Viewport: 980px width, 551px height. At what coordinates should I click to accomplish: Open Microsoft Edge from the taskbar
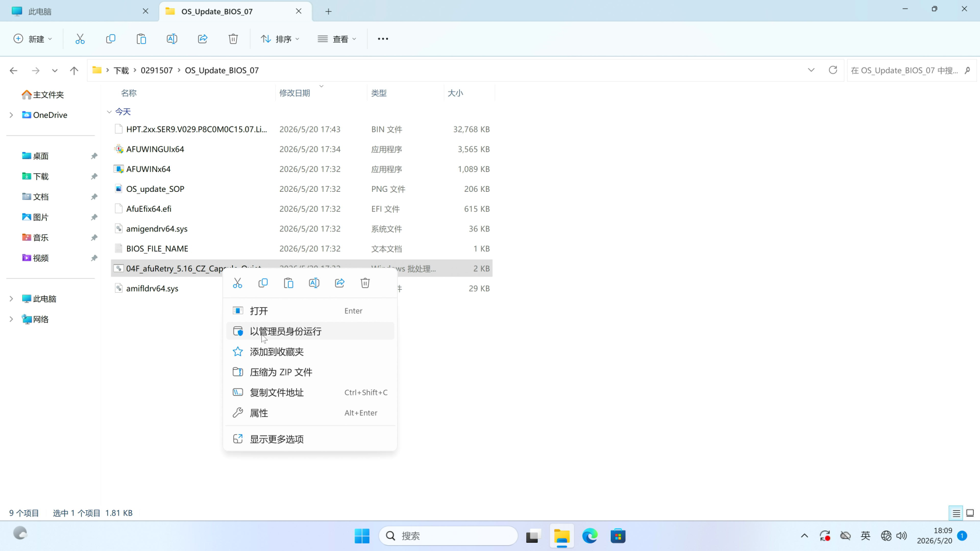click(x=590, y=536)
